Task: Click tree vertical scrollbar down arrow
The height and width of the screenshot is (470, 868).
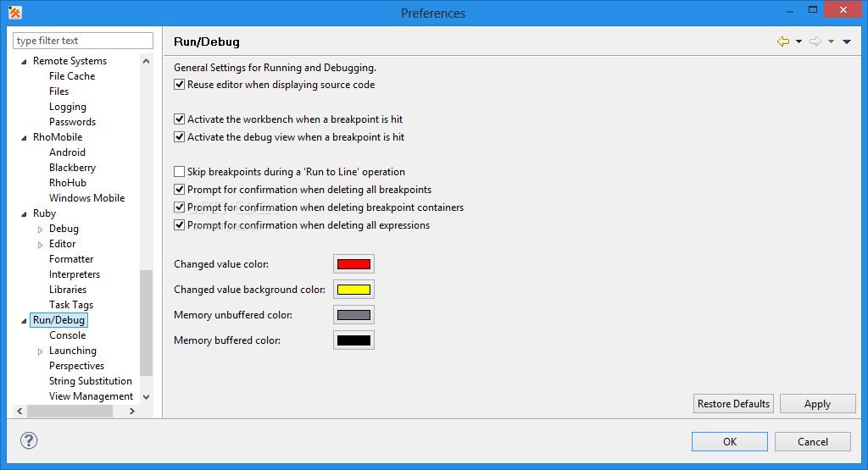Action: [x=146, y=396]
